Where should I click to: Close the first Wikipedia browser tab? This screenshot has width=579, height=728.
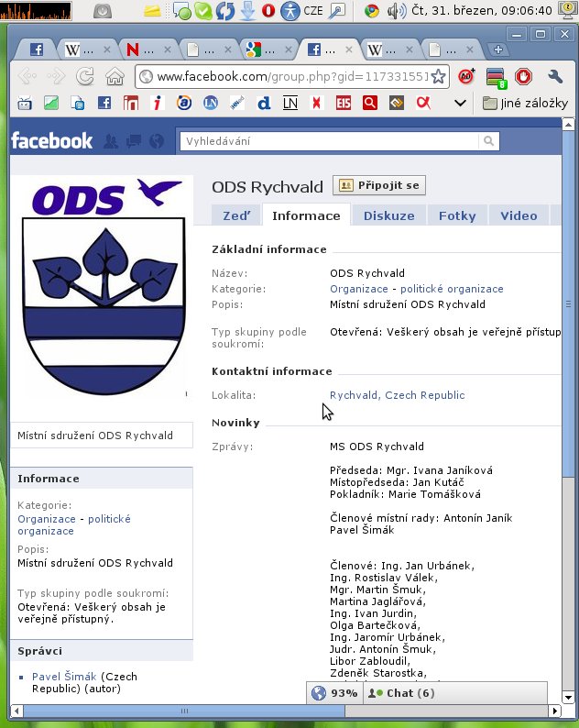click(x=106, y=50)
